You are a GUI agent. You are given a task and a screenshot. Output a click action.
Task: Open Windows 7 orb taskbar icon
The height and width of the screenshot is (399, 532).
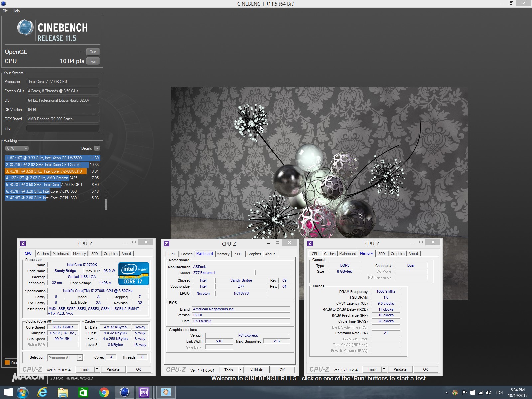pos(22,393)
